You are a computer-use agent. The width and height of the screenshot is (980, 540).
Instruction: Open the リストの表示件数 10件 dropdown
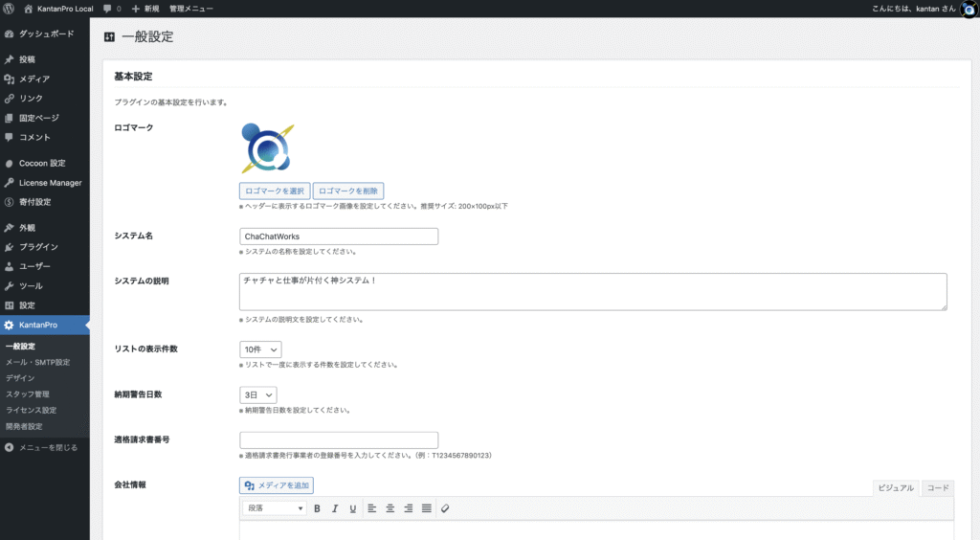tap(260, 349)
